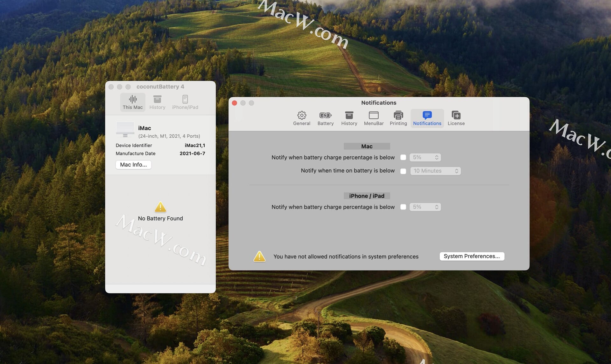Open the MenuBar preferences pane
The height and width of the screenshot is (364, 611).
374,118
